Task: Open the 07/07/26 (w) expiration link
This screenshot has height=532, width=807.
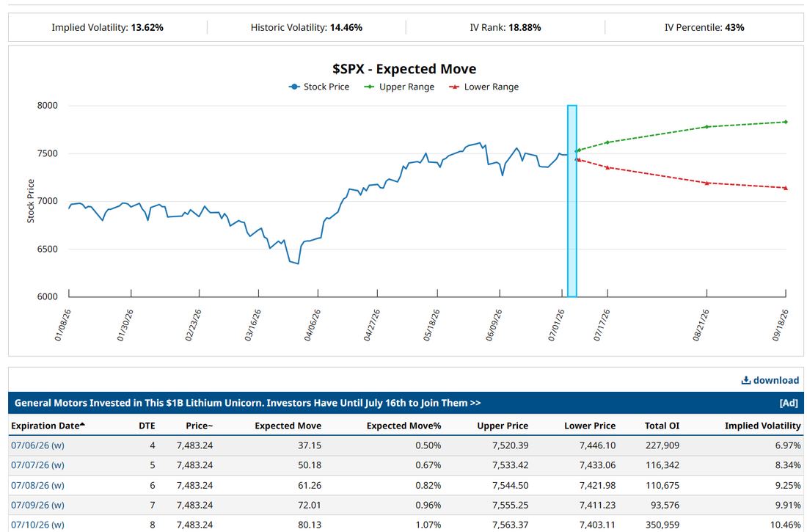Action: 37,465
